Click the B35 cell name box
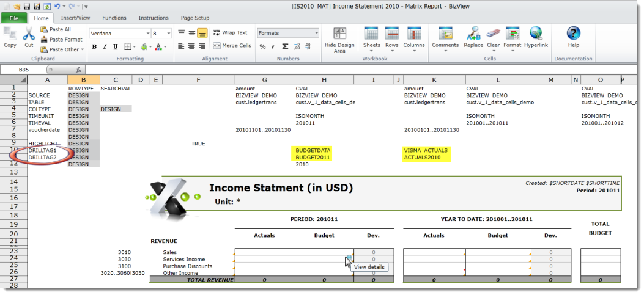This screenshot has height=295, width=644. pyautogui.click(x=24, y=70)
